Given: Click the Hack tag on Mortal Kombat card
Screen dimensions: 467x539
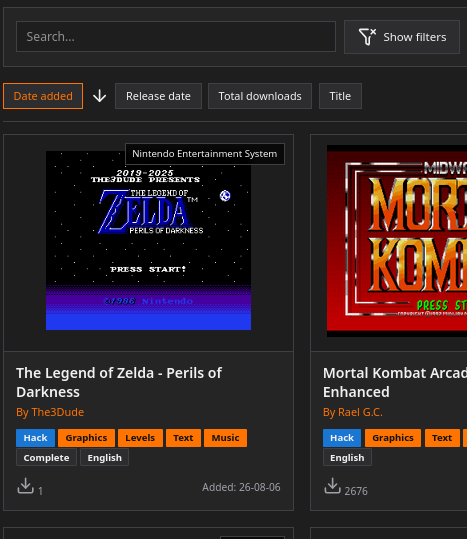Looking at the screenshot, I should pos(342,438).
